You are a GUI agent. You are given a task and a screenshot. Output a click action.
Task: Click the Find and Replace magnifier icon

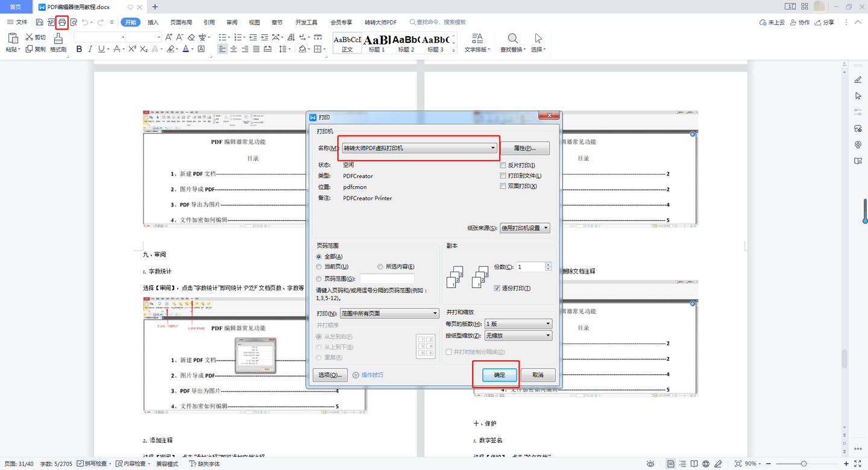pyautogui.click(x=512, y=39)
